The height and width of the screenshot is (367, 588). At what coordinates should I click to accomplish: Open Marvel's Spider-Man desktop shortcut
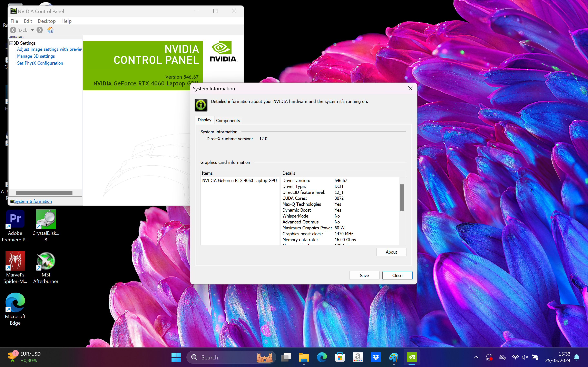point(15,261)
